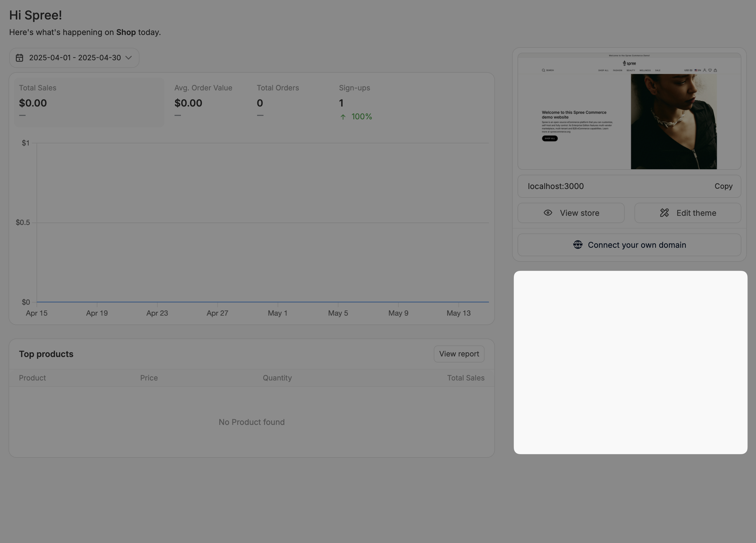The height and width of the screenshot is (543, 756).
Task: Open View report for Top products
Action: [x=459, y=354]
